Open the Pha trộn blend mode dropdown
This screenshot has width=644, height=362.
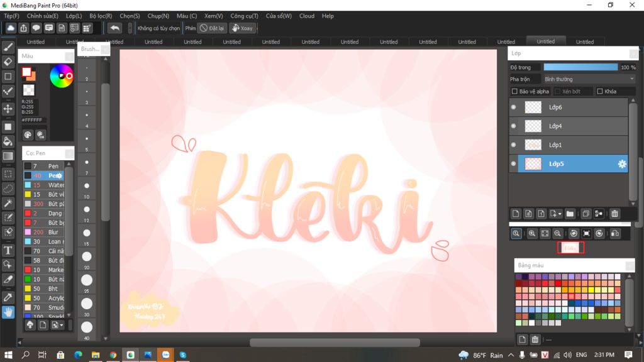[x=589, y=79]
